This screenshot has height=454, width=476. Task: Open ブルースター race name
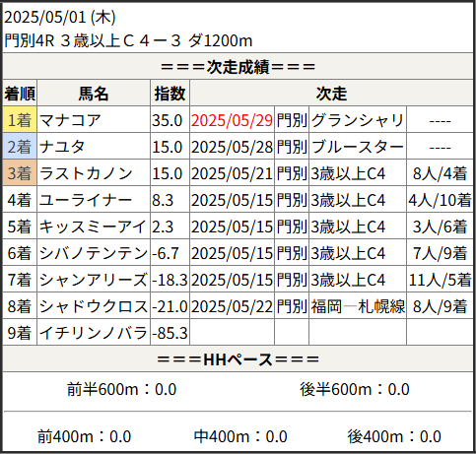pyautogui.click(x=358, y=147)
